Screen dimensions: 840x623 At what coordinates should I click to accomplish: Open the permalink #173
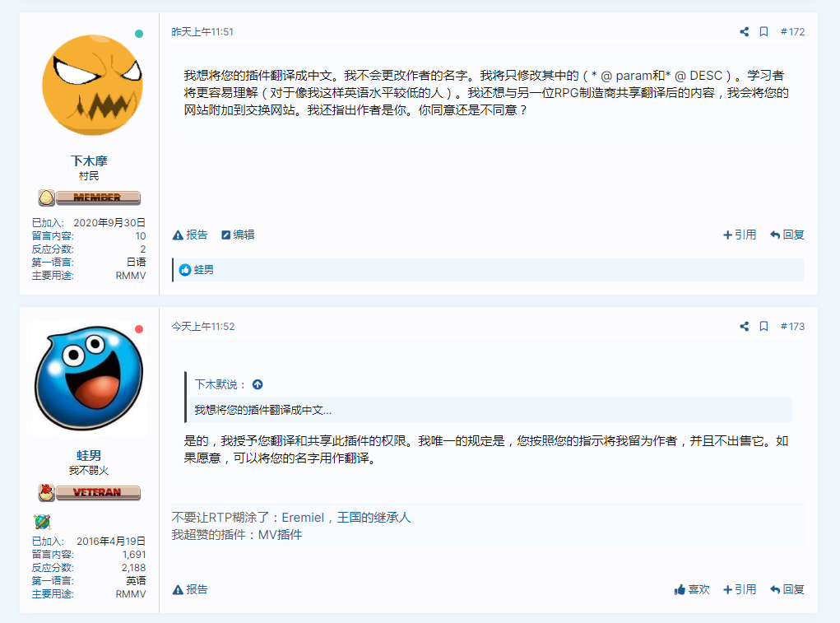(792, 326)
